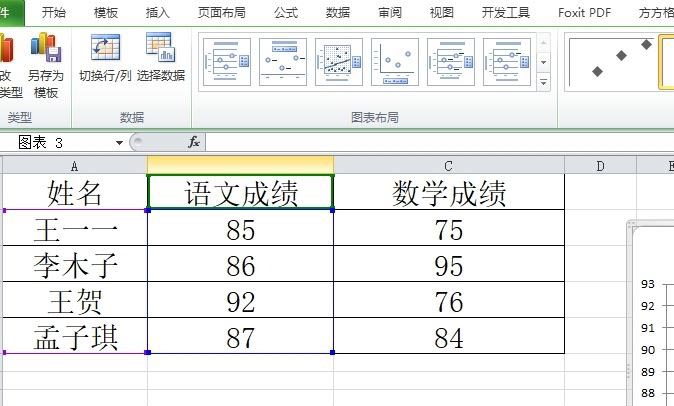Switch to the 插入 tab
The height and width of the screenshot is (406, 674).
158,12
